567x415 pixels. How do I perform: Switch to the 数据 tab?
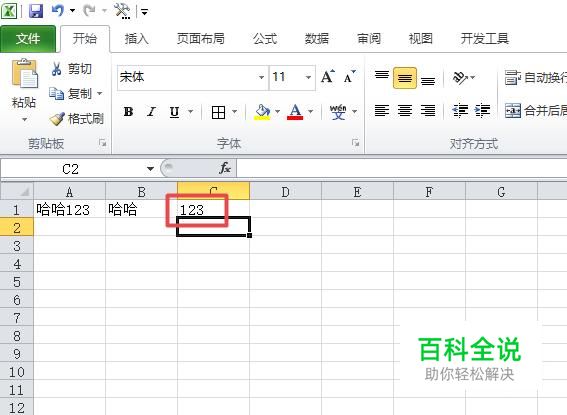pos(316,38)
